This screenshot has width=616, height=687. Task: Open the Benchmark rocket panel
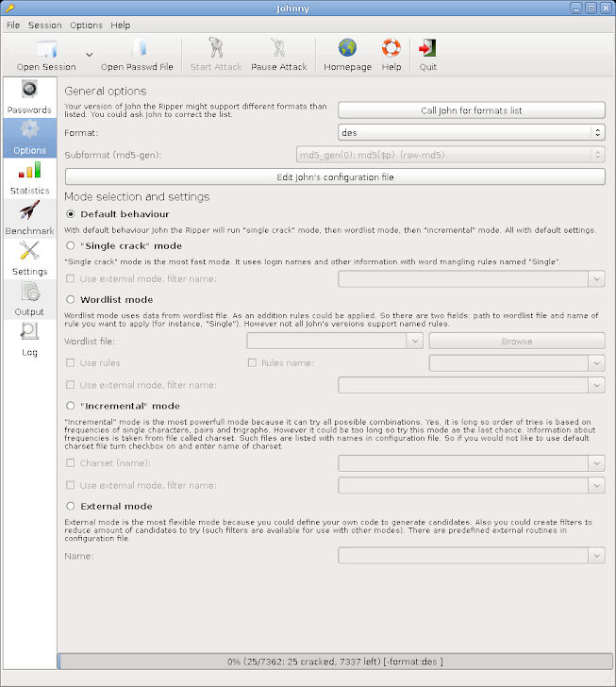point(30,219)
